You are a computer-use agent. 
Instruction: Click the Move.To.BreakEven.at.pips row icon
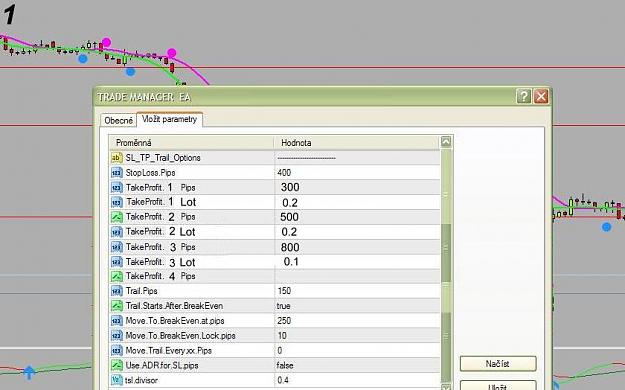click(116, 321)
